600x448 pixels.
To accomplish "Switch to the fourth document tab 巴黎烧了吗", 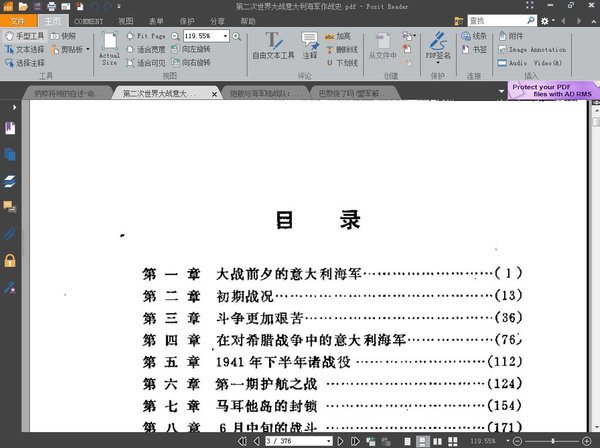I will click(353, 93).
